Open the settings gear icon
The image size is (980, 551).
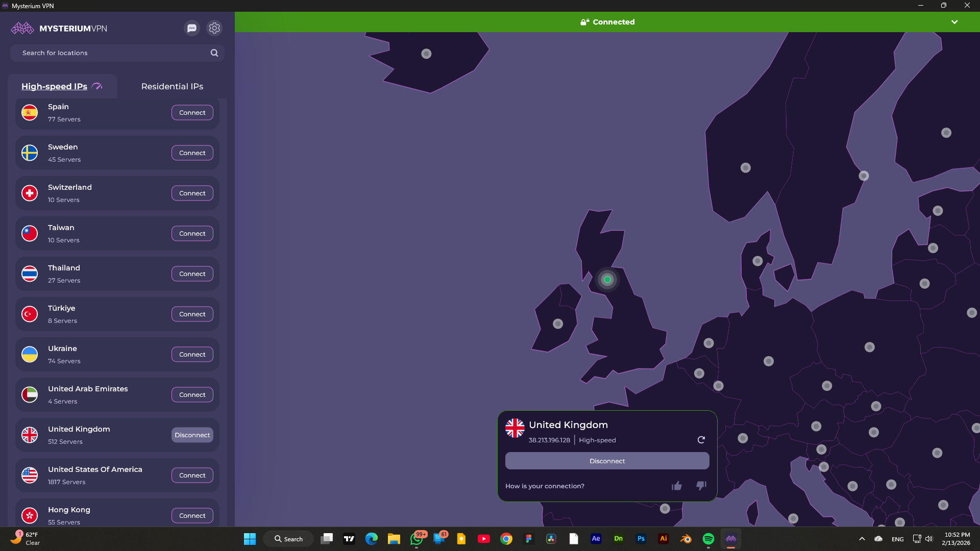click(214, 28)
